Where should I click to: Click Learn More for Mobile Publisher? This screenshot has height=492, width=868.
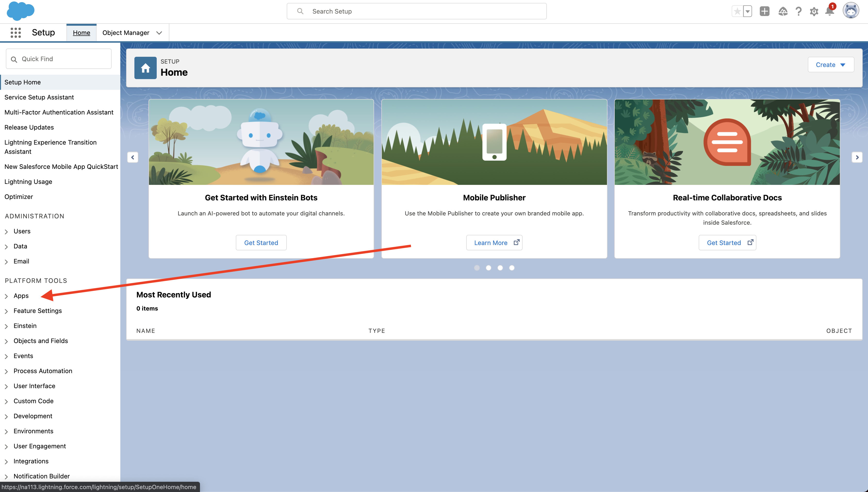[494, 243]
